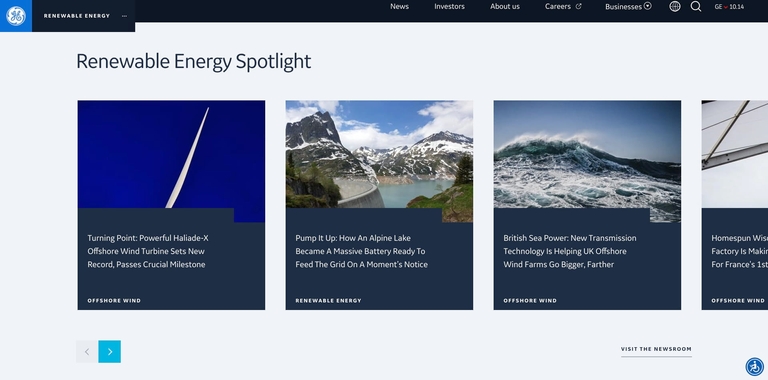The image size is (768, 380).
Task: Open the News menu item
Action: click(399, 6)
